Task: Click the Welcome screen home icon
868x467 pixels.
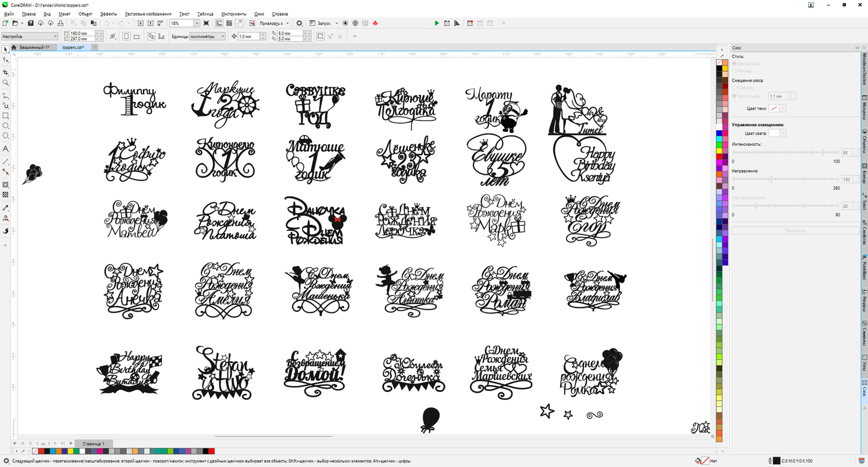Action: [x=13, y=47]
